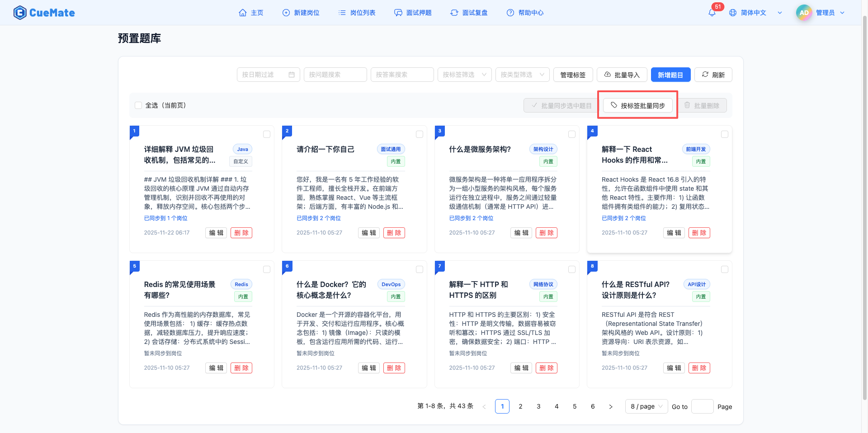This screenshot has height=433, width=868.
Task: Enable the 全选 select-all checkbox
Action: click(x=138, y=105)
